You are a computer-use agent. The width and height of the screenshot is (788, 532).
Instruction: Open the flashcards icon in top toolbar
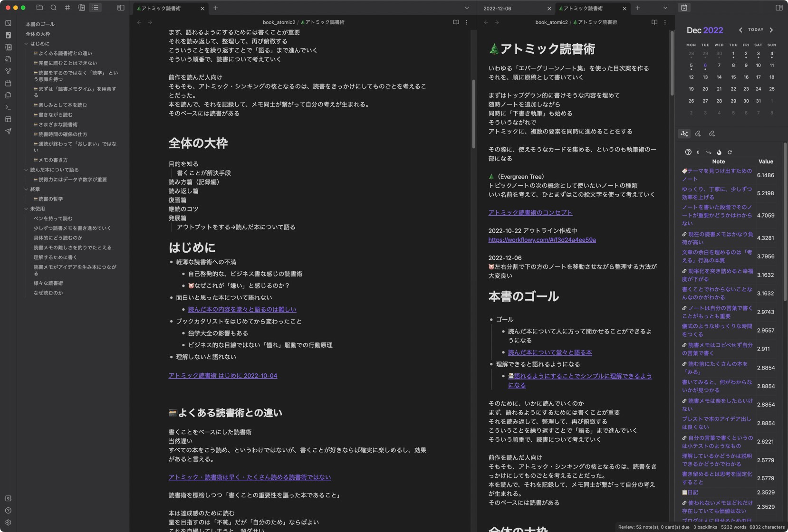81,8
